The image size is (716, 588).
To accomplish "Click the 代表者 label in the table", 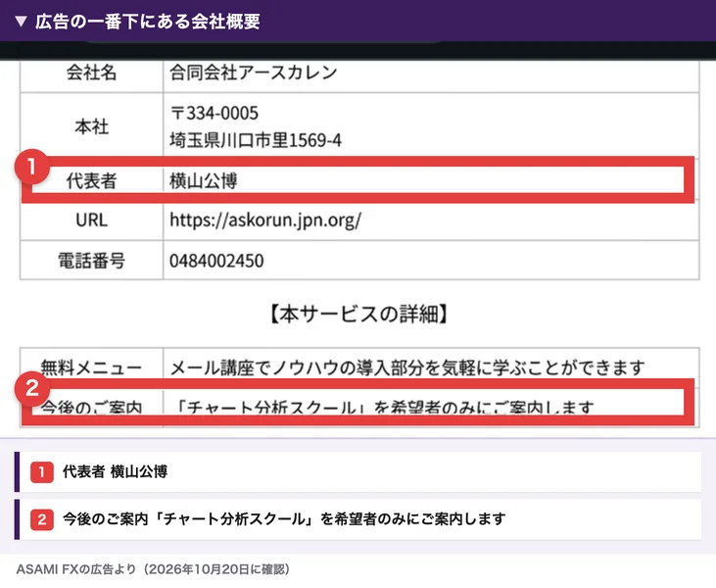I will pyautogui.click(x=91, y=180).
